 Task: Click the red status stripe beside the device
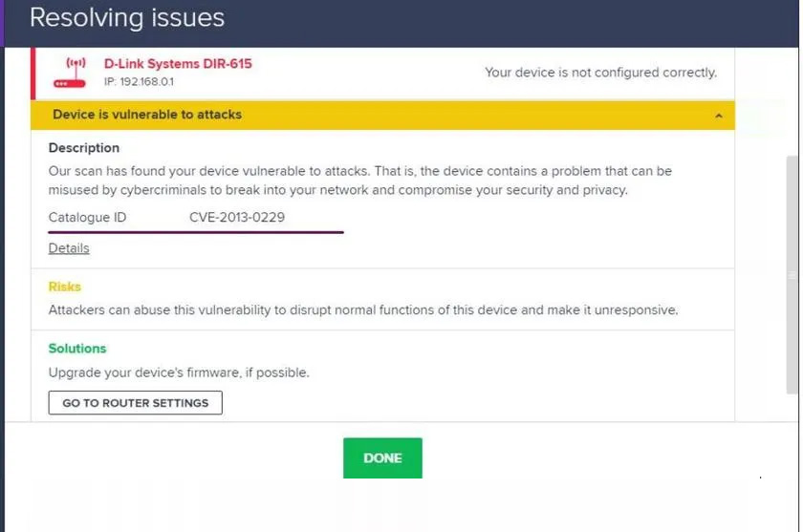(33, 74)
